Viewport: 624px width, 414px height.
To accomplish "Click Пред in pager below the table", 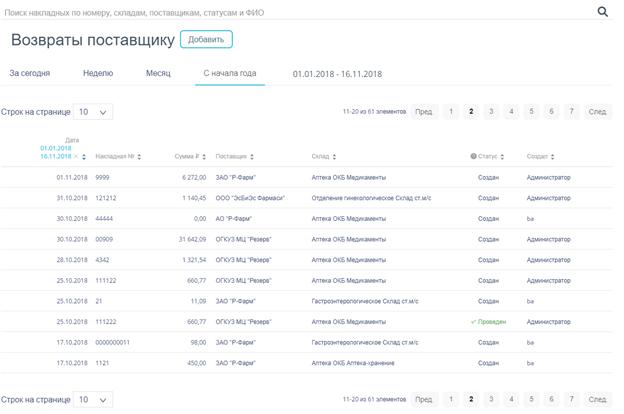I will (423, 399).
